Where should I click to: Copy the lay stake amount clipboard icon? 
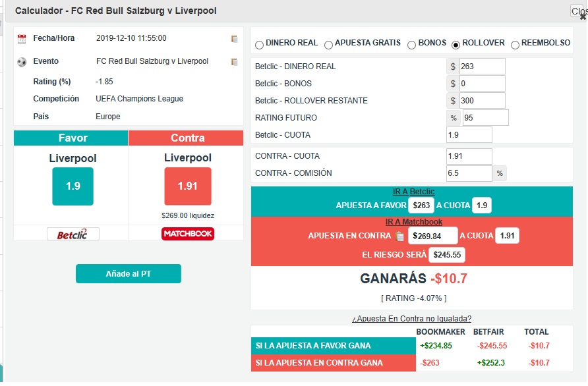pos(399,236)
